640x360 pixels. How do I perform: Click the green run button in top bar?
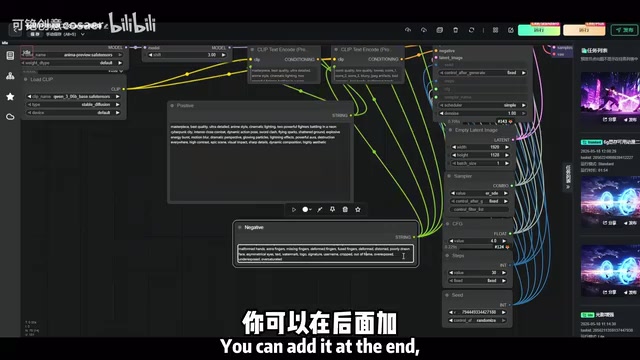(x=539, y=30)
